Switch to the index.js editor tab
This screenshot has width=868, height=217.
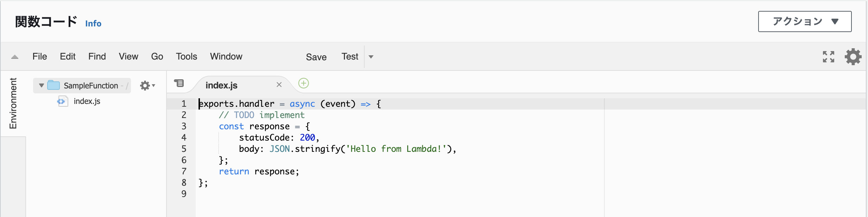pos(221,85)
